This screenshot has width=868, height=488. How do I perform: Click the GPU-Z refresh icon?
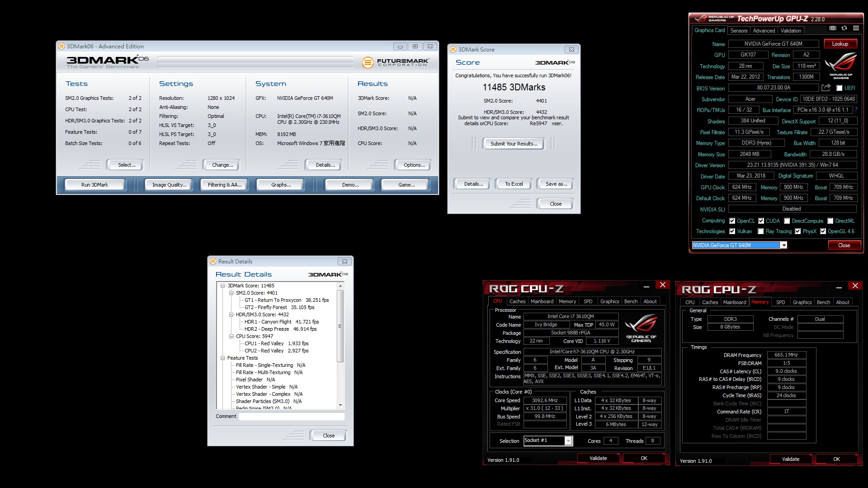point(844,28)
